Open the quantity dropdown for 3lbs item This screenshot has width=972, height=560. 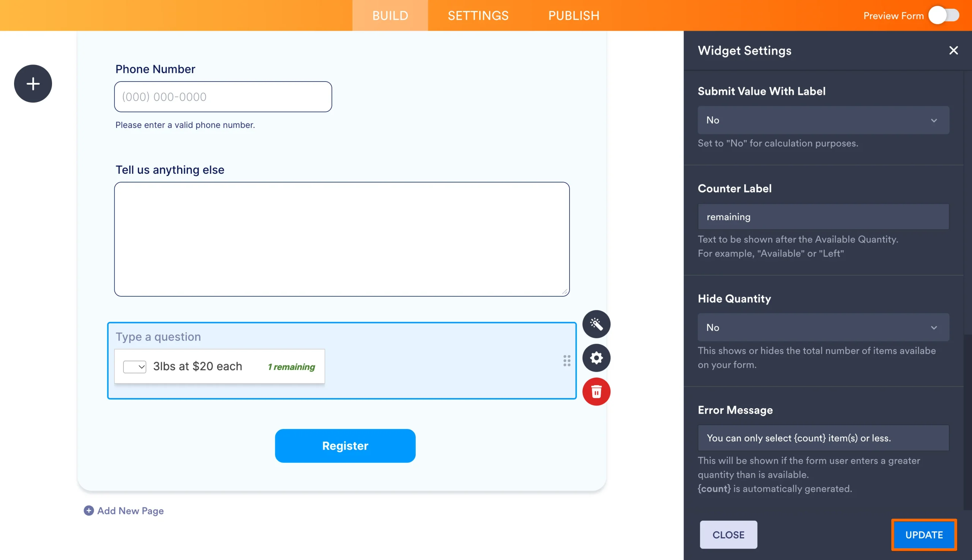(x=135, y=367)
